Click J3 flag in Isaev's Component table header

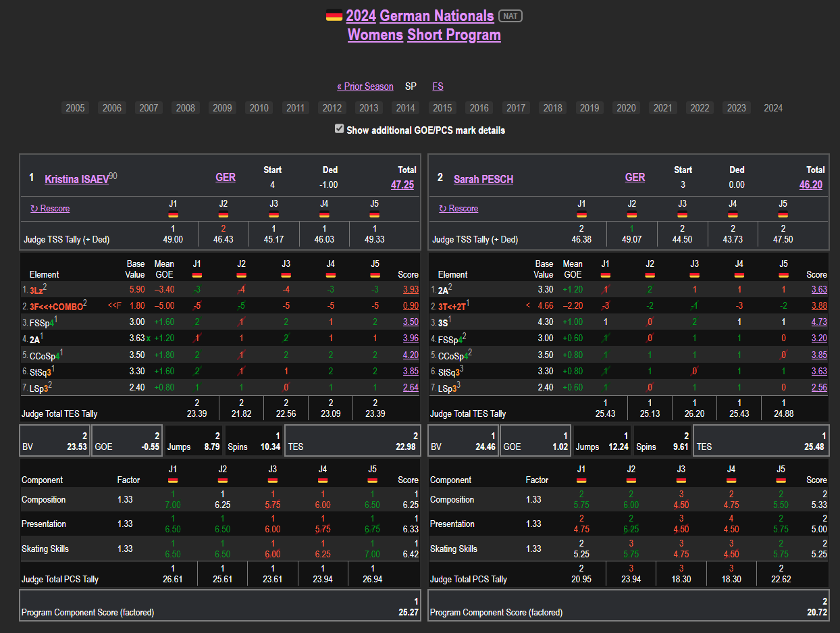(273, 480)
